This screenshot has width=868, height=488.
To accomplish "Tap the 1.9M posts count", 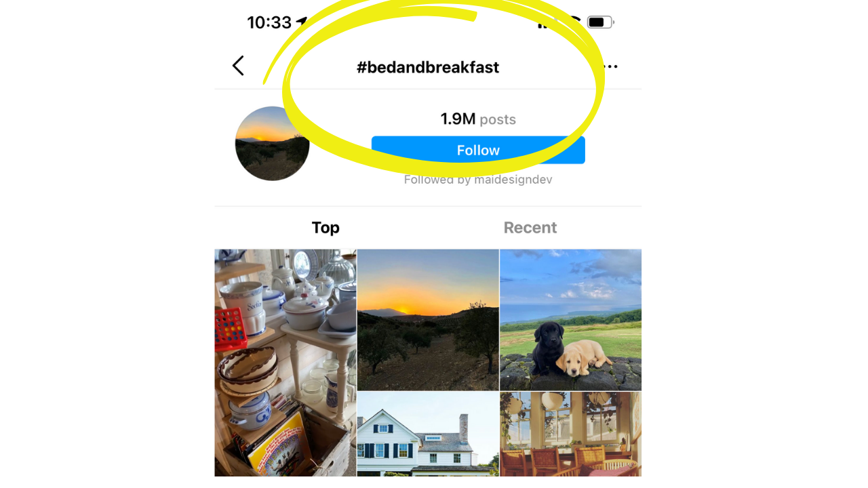I will tap(458, 119).
